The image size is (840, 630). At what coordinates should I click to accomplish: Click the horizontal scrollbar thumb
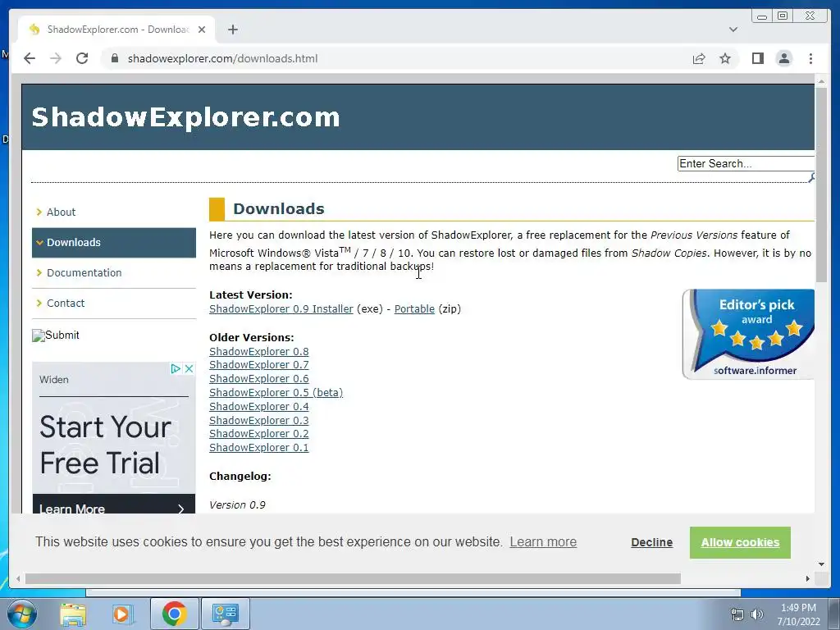pyautogui.click(x=353, y=578)
